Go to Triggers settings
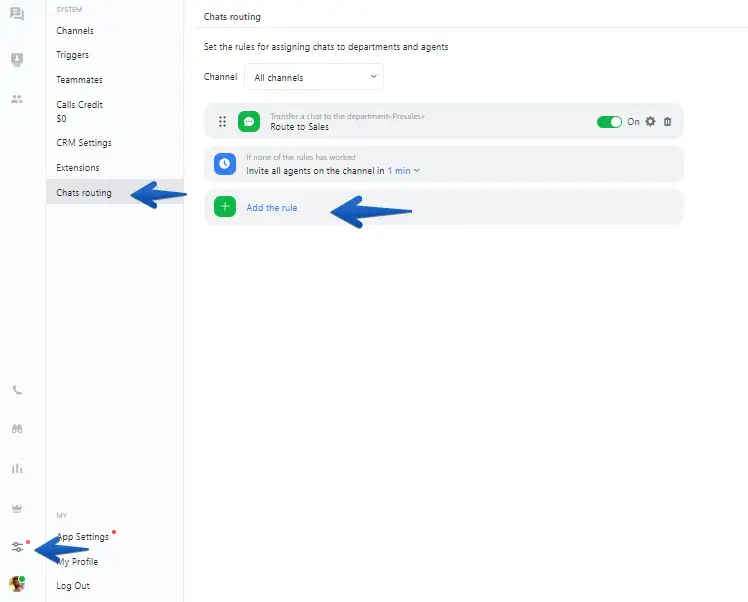 click(73, 55)
